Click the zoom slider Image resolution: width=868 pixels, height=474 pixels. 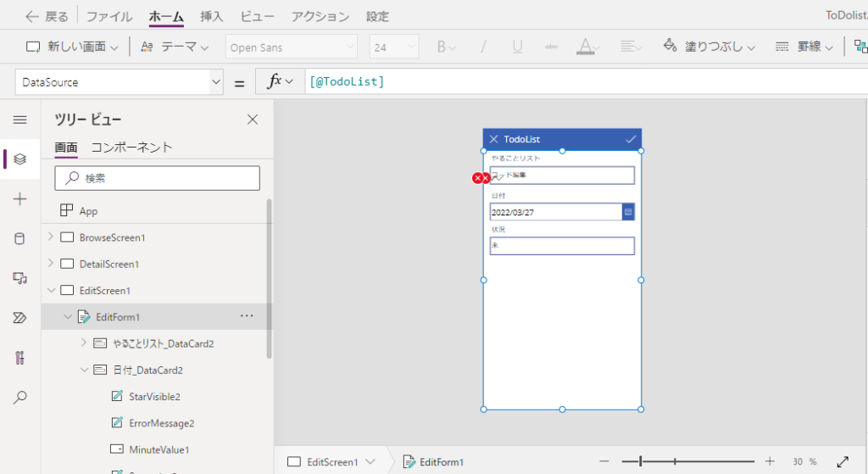pyautogui.click(x=687, y=461)
